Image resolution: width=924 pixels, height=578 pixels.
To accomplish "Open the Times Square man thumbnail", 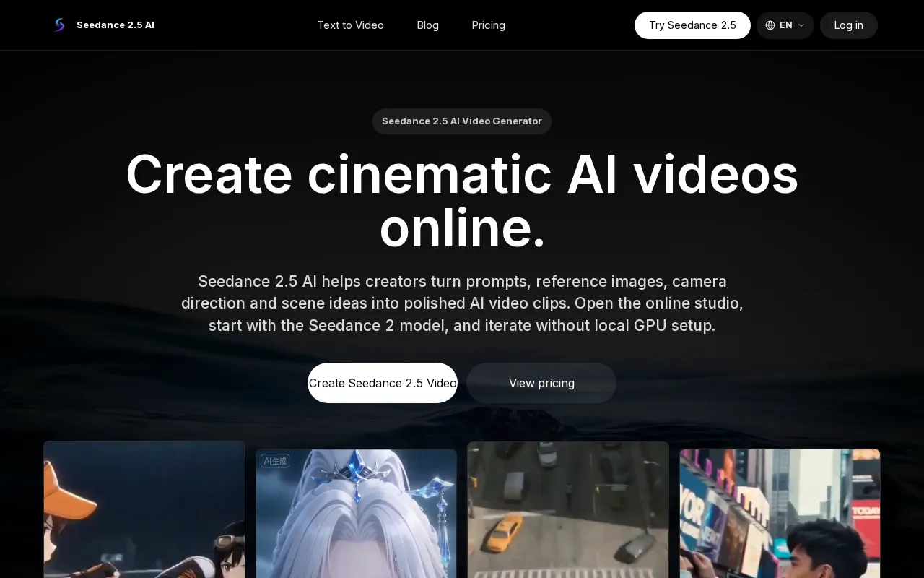I will coord(780,514).
